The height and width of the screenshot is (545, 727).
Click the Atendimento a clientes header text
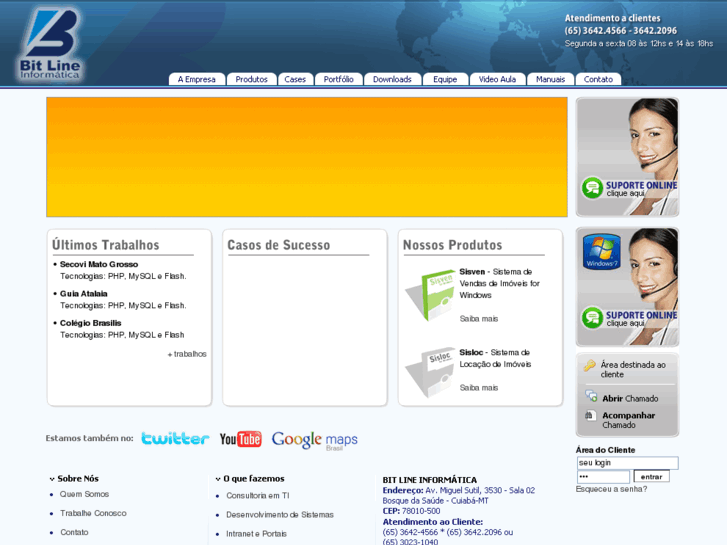(x=612, y=18)
